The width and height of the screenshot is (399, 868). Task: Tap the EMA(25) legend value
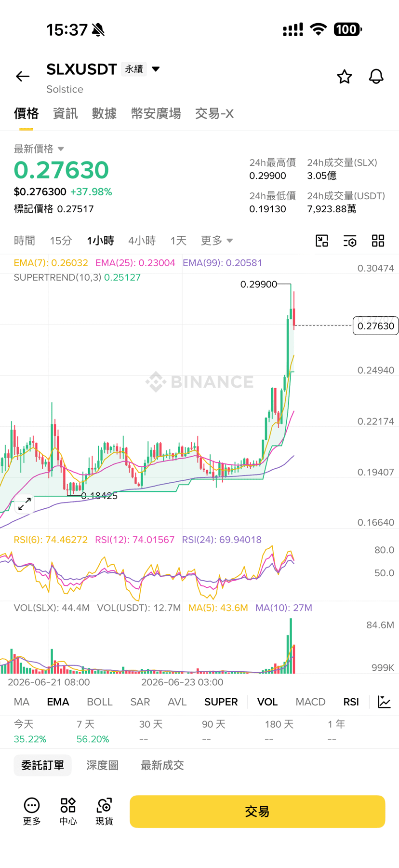(135, 263)
